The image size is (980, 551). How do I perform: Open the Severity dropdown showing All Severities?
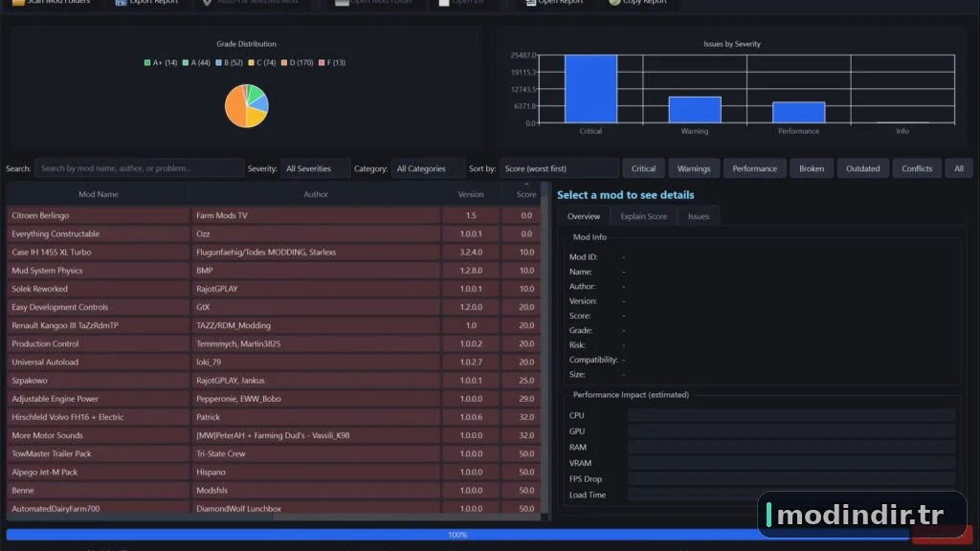click(x=314, y=168)
